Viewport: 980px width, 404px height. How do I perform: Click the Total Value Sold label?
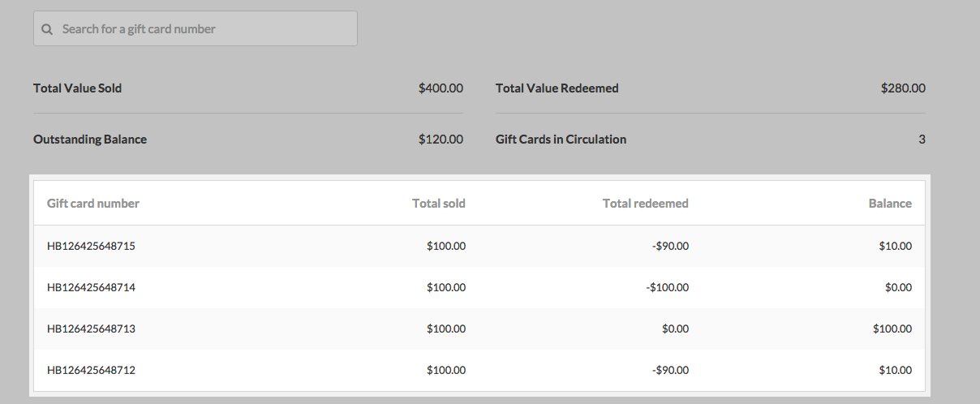(x=78, y=88)
